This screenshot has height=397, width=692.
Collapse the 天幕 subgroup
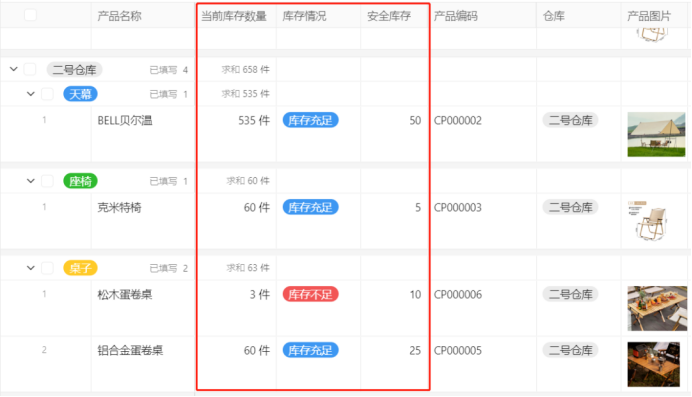point(30,94)
